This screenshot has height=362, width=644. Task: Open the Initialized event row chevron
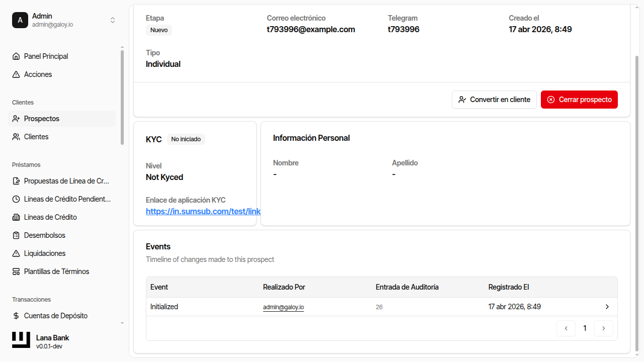(607, 307)
